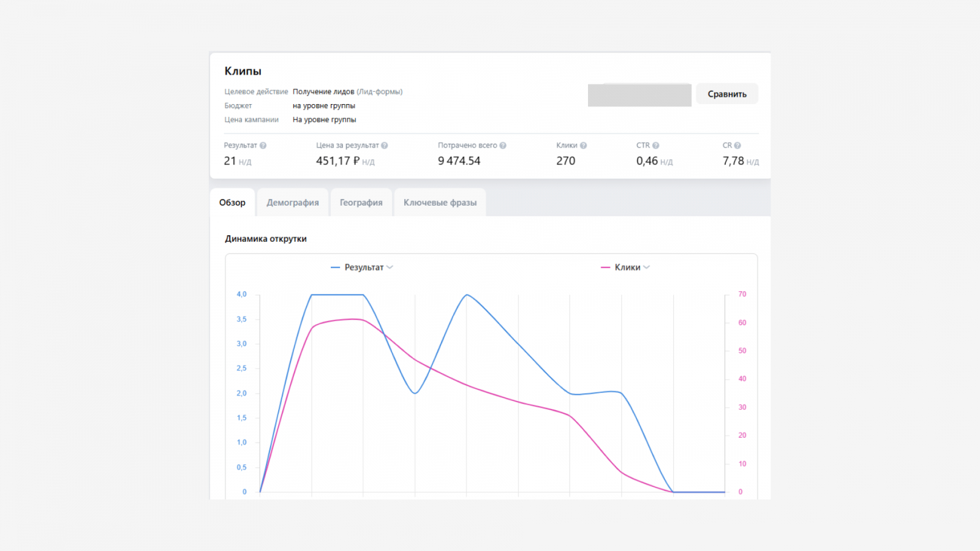Switch to the Демография tab

pos(292,203)
